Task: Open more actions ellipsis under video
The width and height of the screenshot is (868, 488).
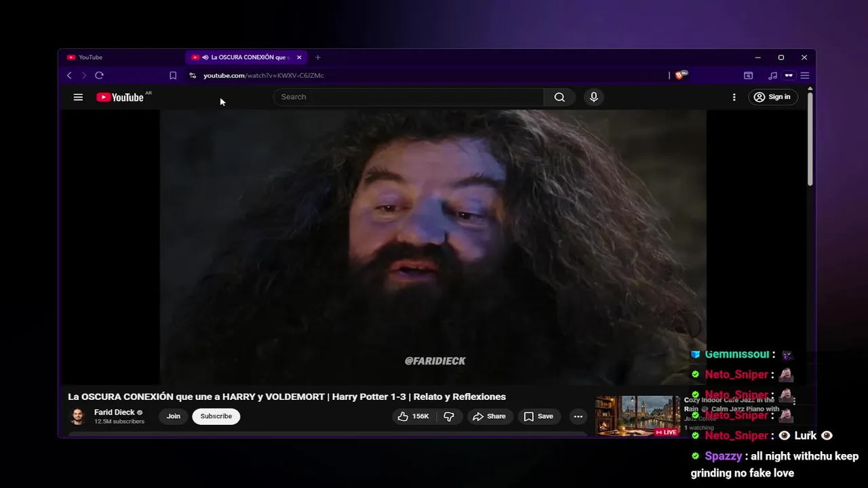Action: pos(578,416)
